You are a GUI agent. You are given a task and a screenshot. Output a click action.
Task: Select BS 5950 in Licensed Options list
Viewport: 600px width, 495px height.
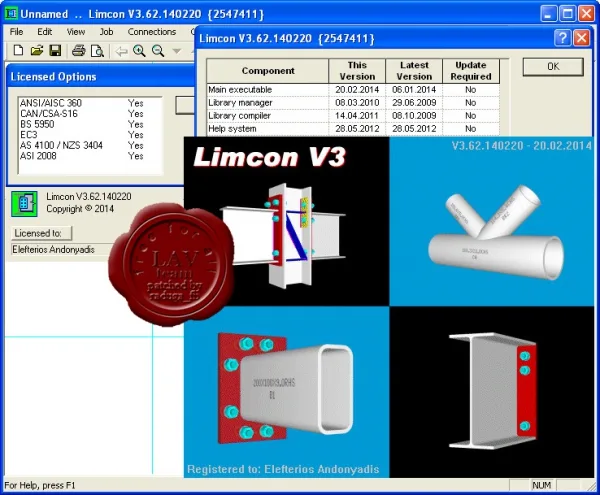click(x=90, y=124)
